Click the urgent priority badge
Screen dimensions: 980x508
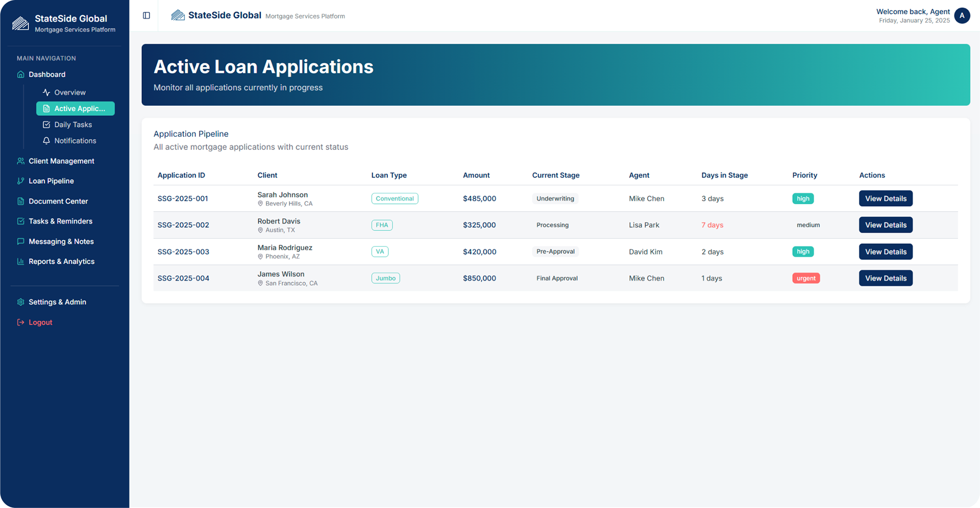pyautogui.click(x=806, y=278)
